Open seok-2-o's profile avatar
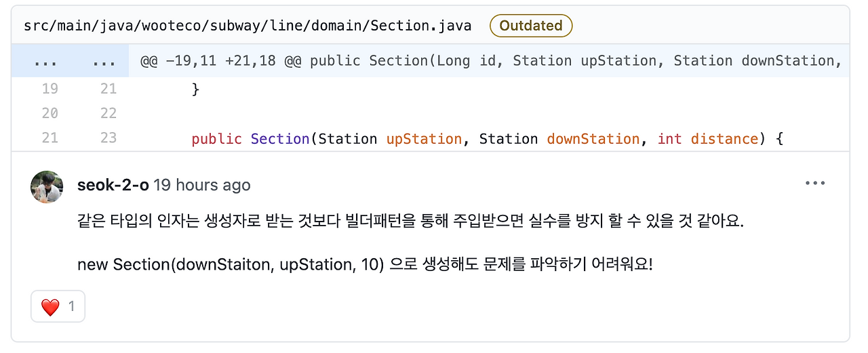The image size is (868, 353). (x=47, y=186)
